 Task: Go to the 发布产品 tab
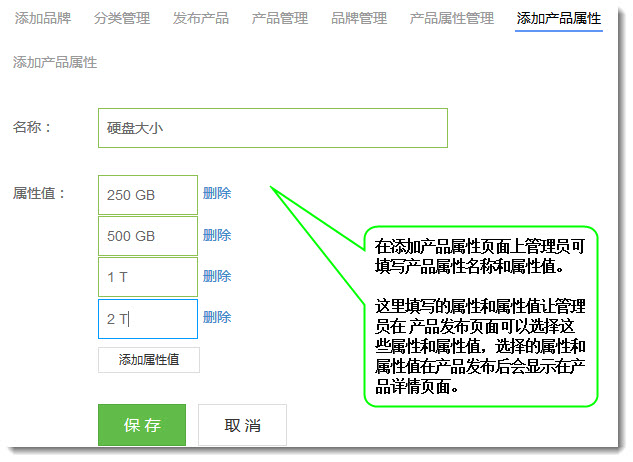(x=201, y=19)
